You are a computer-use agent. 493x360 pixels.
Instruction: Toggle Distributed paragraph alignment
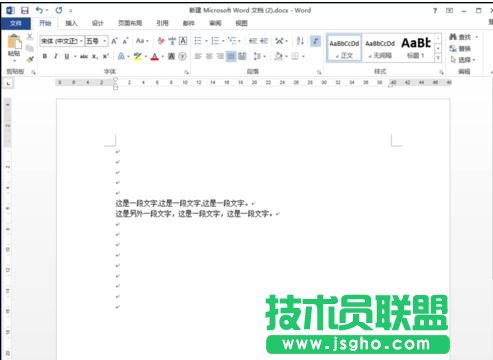242,56
